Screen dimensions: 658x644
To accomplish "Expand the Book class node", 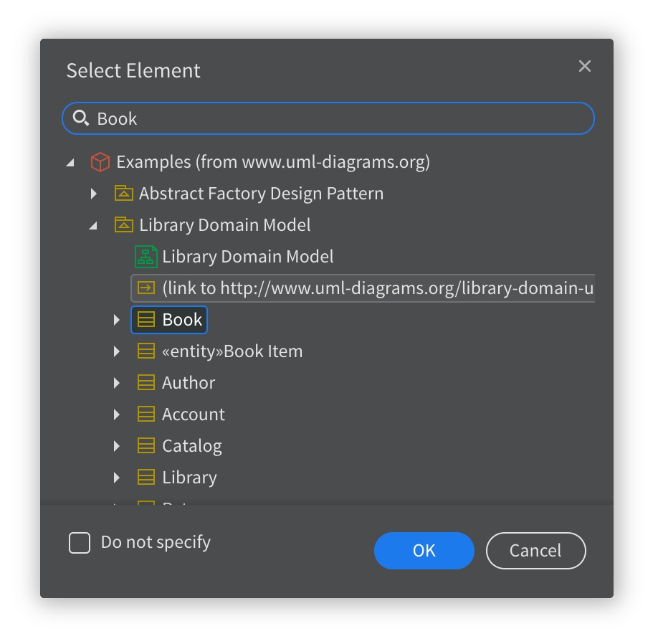I will 117,320.
